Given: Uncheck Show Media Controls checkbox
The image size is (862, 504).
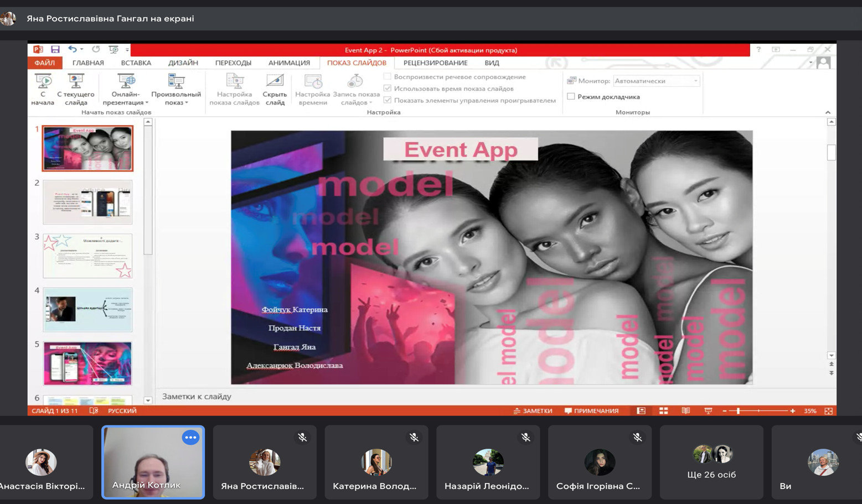Looking at the screenshot, I should tap(388, 100).
